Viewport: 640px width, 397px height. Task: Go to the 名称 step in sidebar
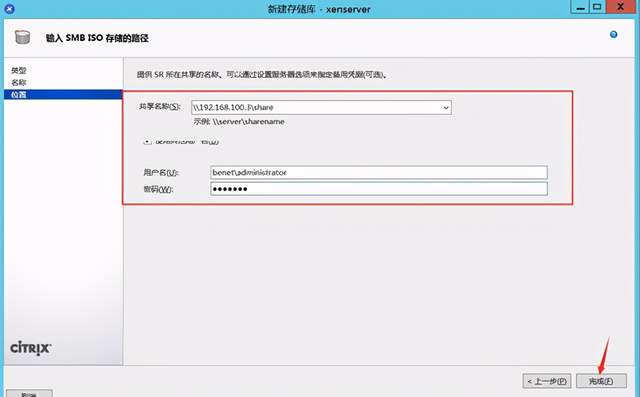point(19,82)
